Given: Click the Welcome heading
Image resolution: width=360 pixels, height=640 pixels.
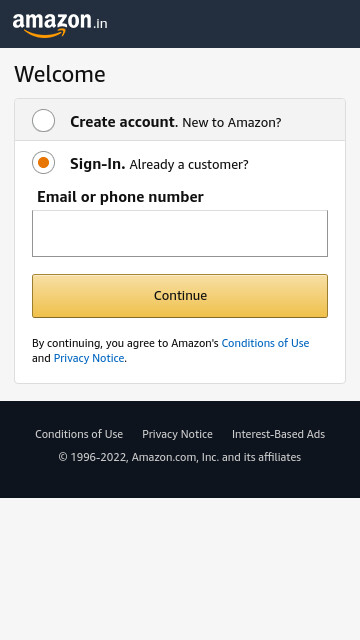Looking at the screenshot, I should (x=60, y=74).
